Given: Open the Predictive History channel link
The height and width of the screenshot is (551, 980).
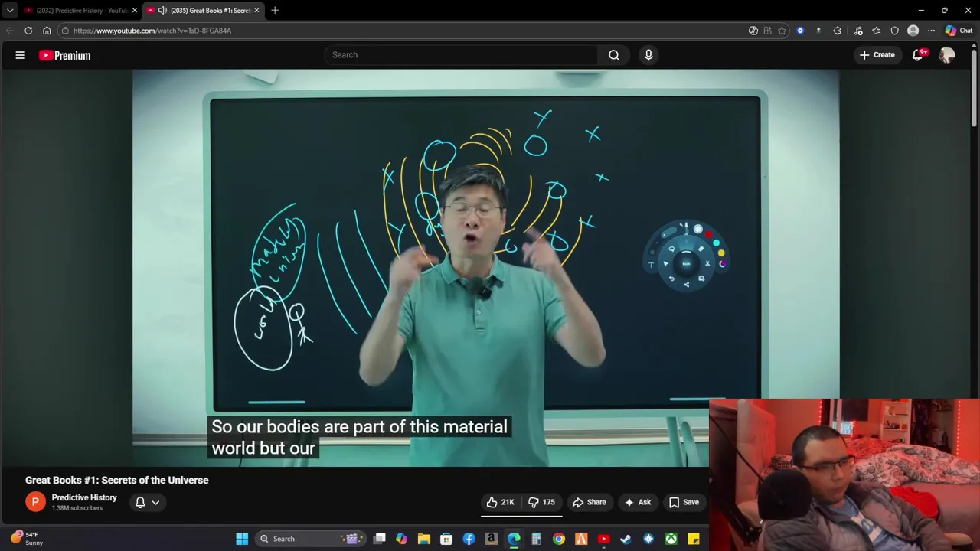Looking at the screenshot, I should pyautogui.click(x=84, y=497).
